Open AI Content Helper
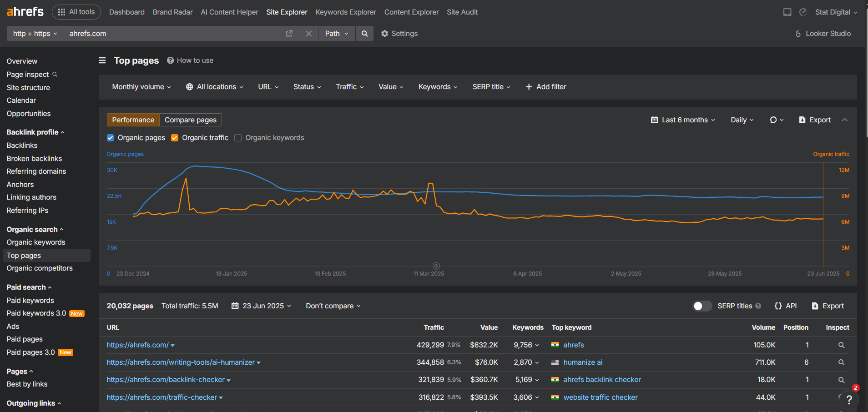The width and height of the screenshot is (868, 412). 230,12
